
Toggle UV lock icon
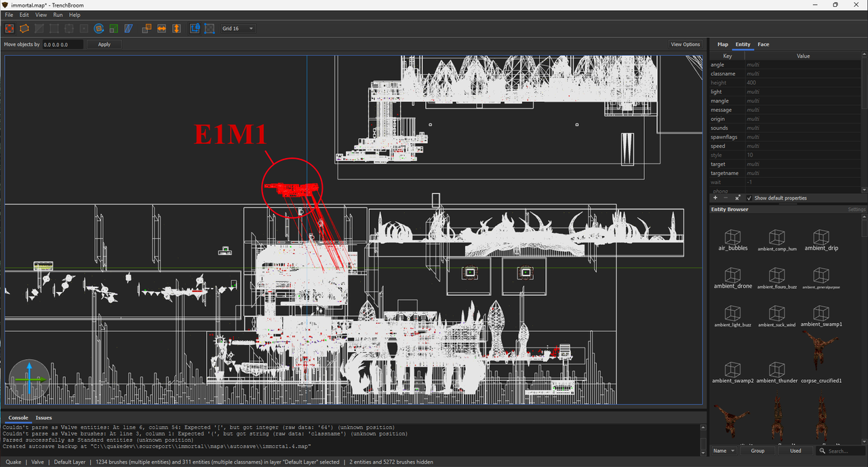click(210, 29)
